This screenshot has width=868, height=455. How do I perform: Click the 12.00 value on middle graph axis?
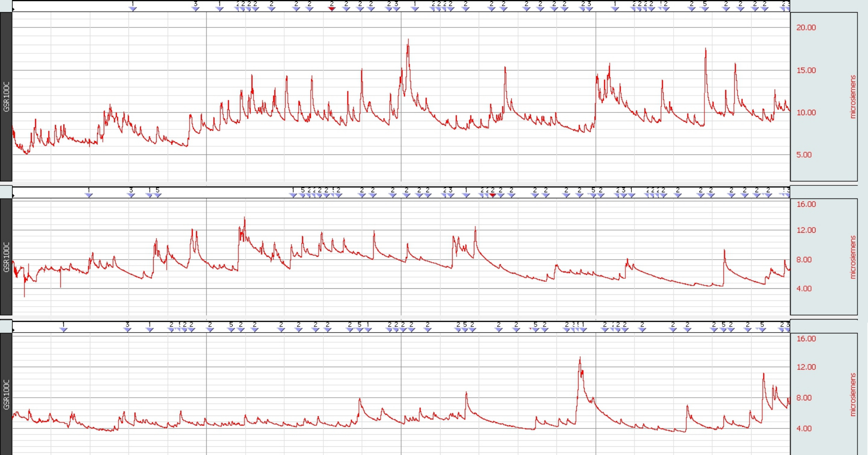(x=806, y=230)
